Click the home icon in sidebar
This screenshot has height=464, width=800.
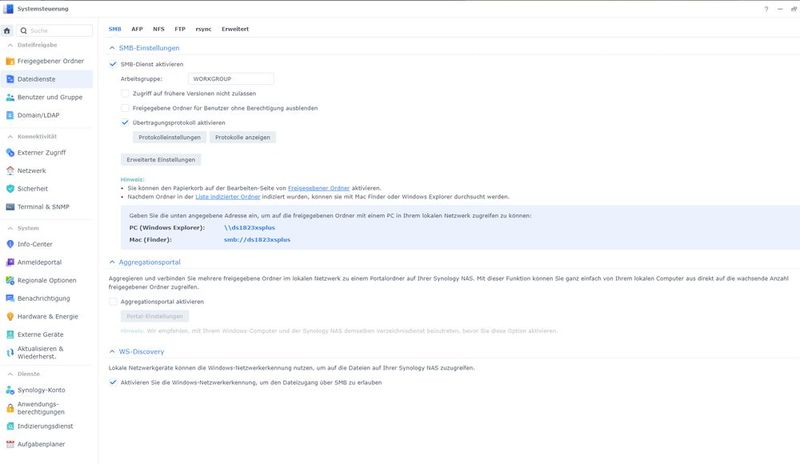[7, 31]
